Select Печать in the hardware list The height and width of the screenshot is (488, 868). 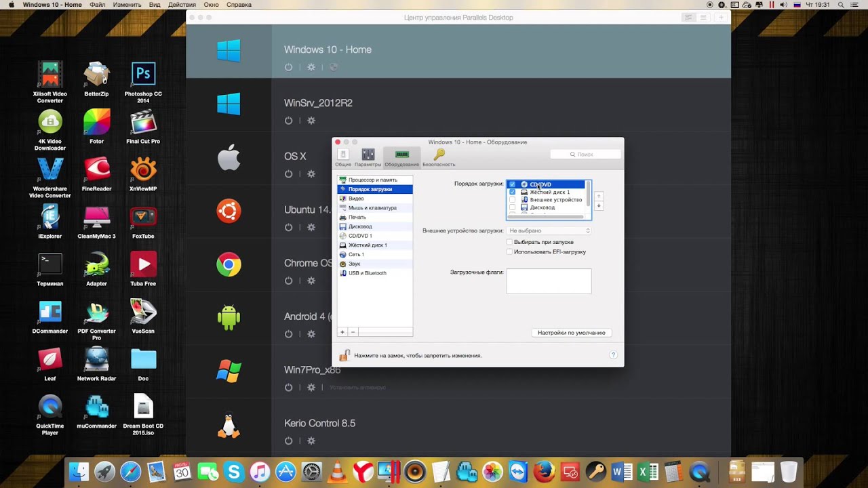(375, 217)
